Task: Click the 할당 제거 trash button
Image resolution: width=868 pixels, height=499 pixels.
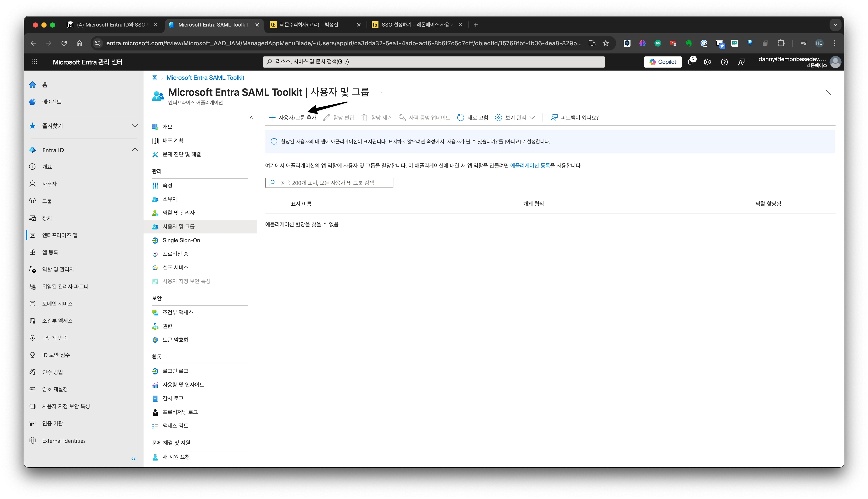Action: pyautogui.click(x=376, y=118)
